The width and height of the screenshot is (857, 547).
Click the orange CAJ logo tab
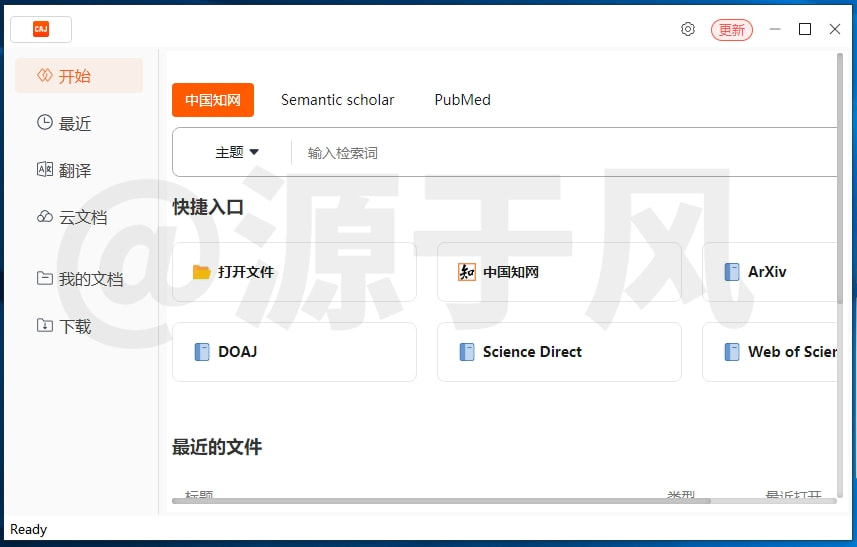click(x=41, y=29)
